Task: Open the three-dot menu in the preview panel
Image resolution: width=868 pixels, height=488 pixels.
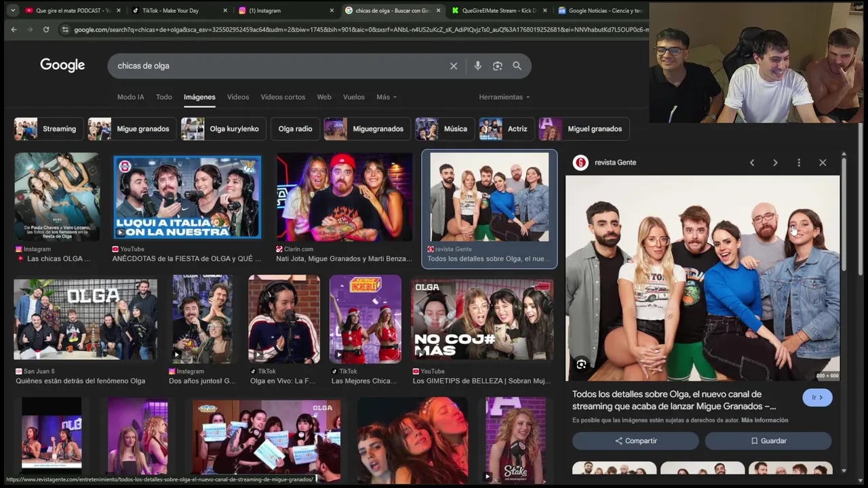Action: pos(799,163)
